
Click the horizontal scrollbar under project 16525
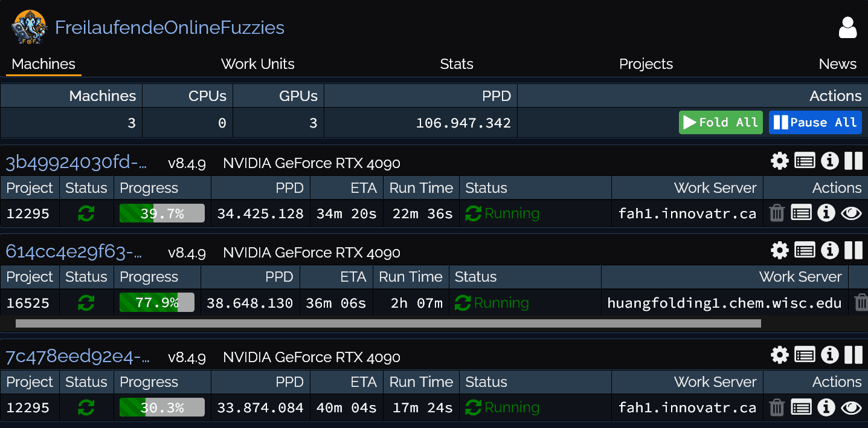click(388, 323)
